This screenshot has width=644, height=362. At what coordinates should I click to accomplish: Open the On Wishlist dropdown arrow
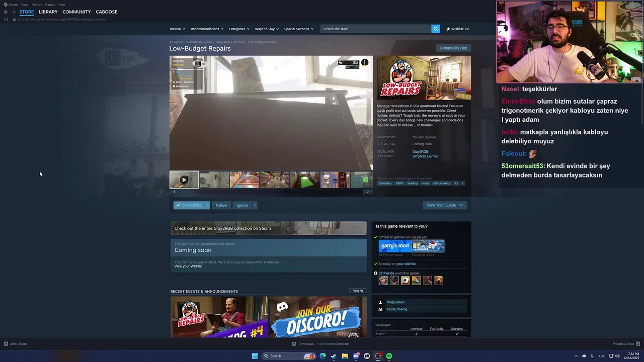point(207,205)
